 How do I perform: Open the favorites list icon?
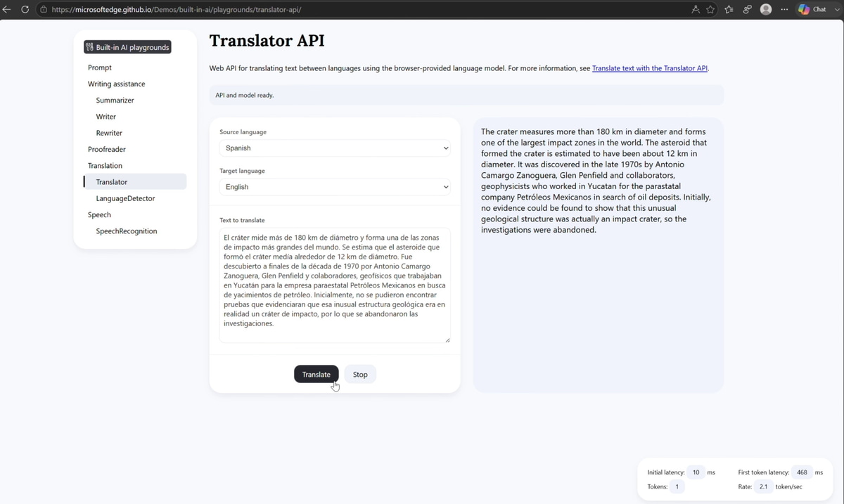coord(729,10)
